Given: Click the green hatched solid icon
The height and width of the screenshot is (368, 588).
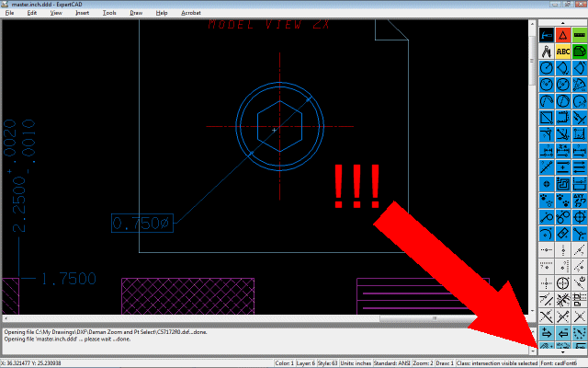Looking at the screenshot, I should coord(580,52).
